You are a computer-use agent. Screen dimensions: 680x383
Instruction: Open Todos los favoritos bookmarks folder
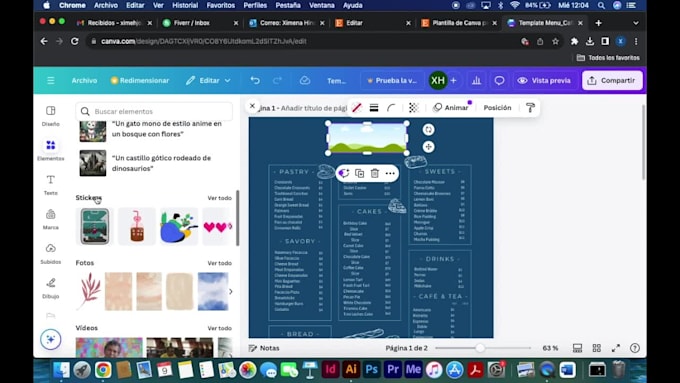click(x=608, y=58)
